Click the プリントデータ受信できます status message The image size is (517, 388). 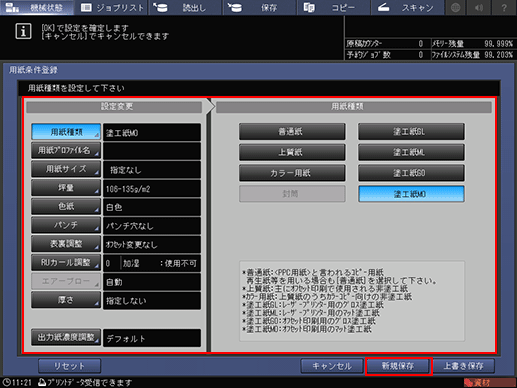[85, 383]
